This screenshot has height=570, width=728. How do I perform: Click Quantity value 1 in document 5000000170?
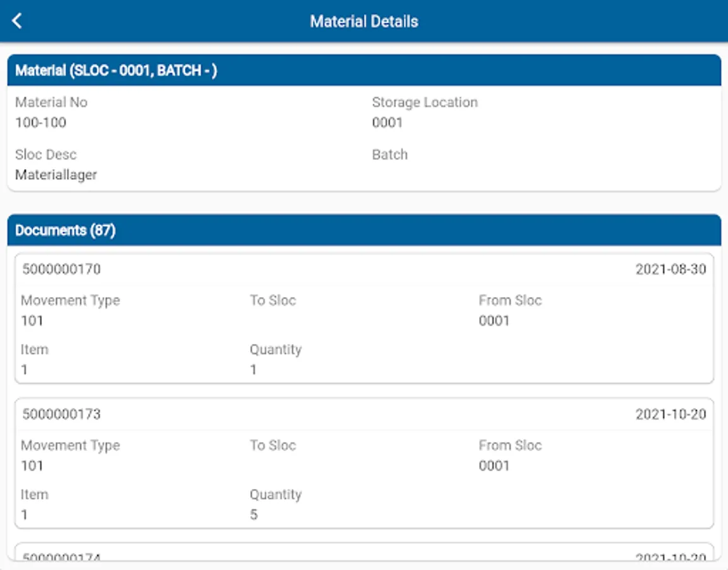pyautogui.click(x=253, y=370)
